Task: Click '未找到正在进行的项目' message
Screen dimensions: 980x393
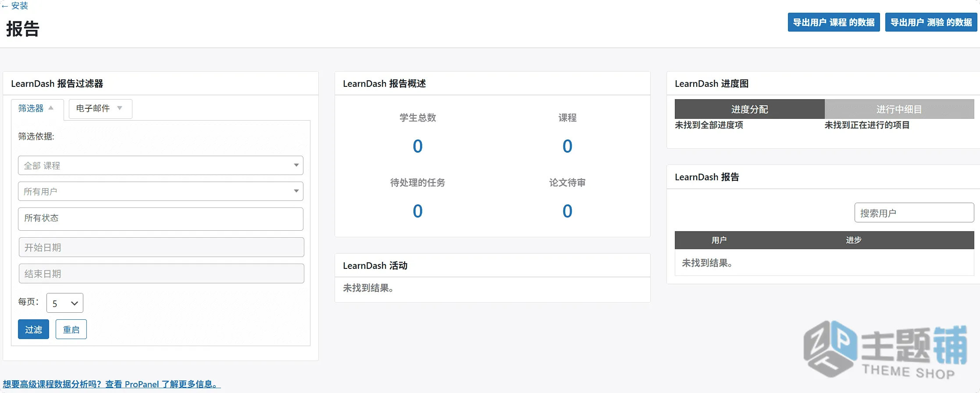Action: (867, 125)
